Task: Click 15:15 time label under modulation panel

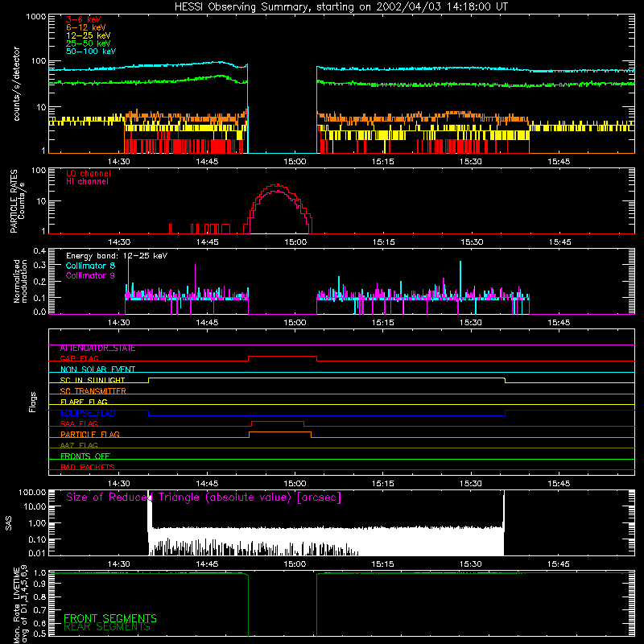Action: coord(383,323)
